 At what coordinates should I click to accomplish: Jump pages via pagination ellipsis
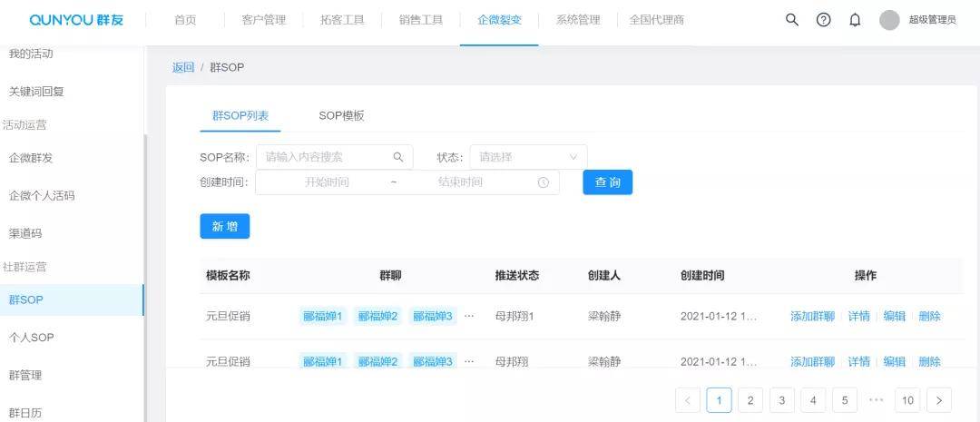click(877, 400)
